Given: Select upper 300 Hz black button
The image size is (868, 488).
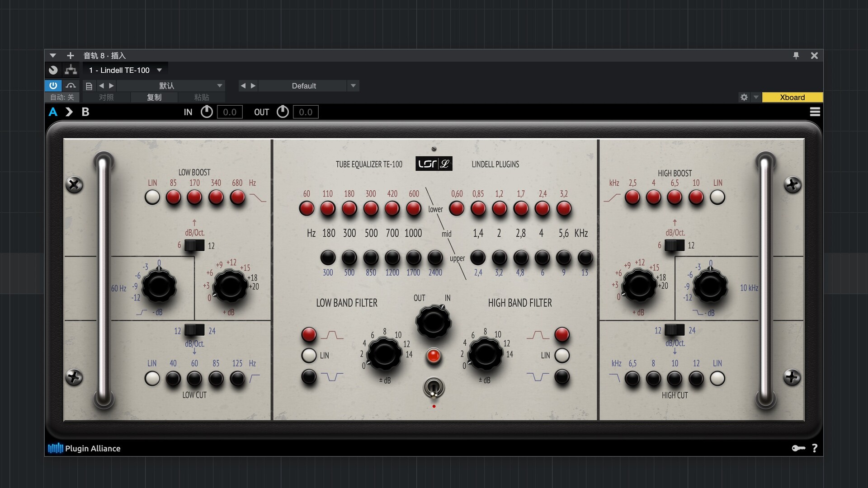Looking at the screenshot, I should [328, 258].
